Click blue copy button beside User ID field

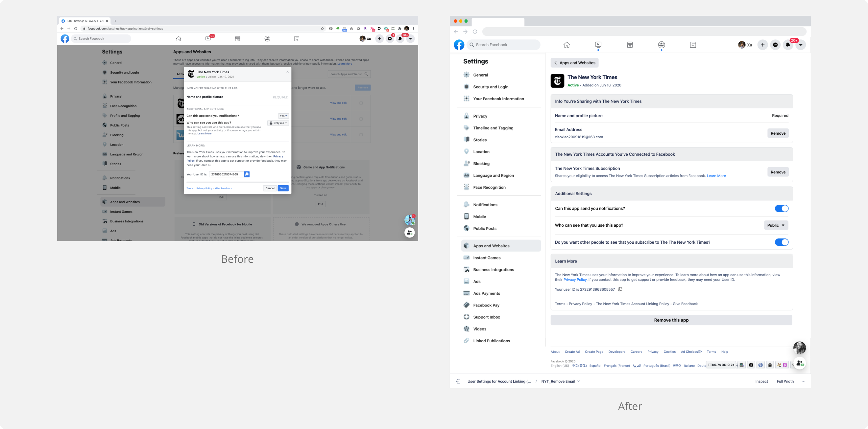pos(247,174)
